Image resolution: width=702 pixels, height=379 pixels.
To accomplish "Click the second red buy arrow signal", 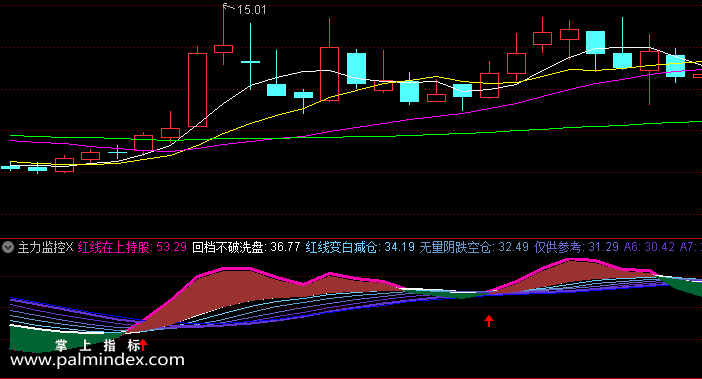I will [489, 320].
